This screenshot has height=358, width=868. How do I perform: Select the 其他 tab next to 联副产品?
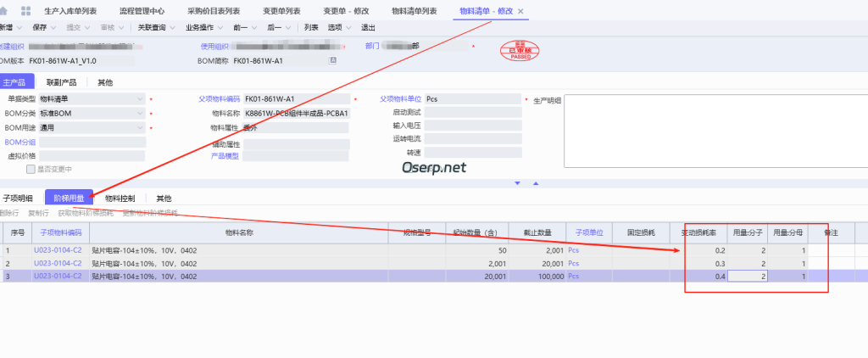pyautogui.click(x=105, y=82)
